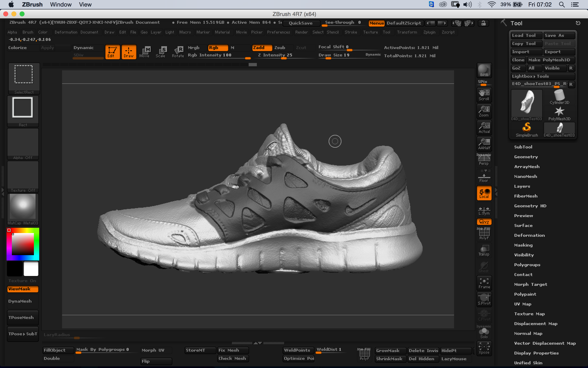Click the lock icon in title bar
This screenshot has width=588, height=368.
tap(483, 23)
